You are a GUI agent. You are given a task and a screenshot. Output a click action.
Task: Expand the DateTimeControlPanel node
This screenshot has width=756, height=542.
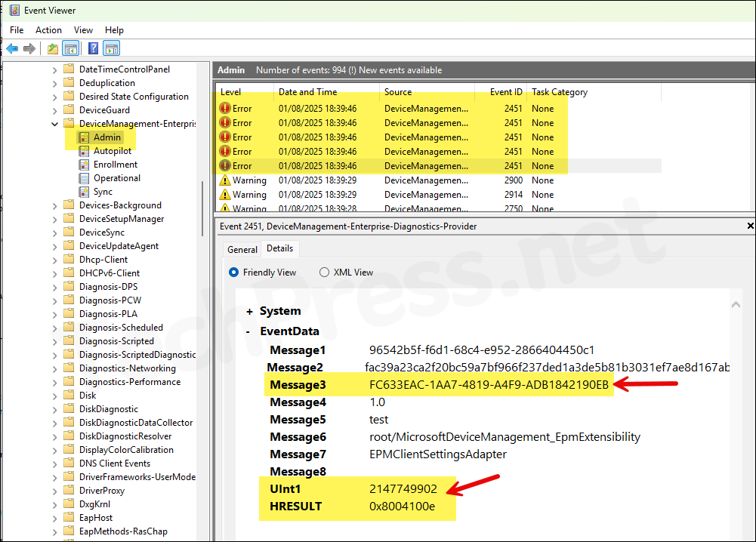coord(54,70)
